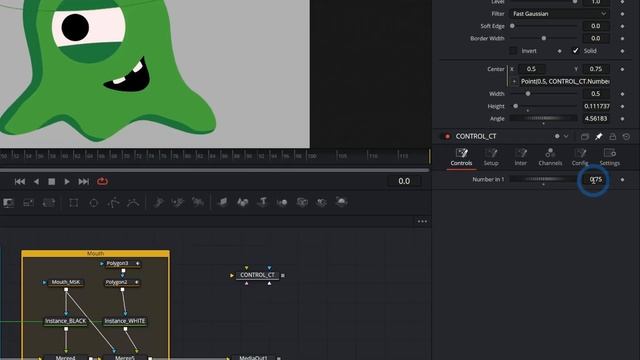Add a pMerge particle node from toolbar
Viewport: 640px width, 360px height.
(x=178, y=202)
